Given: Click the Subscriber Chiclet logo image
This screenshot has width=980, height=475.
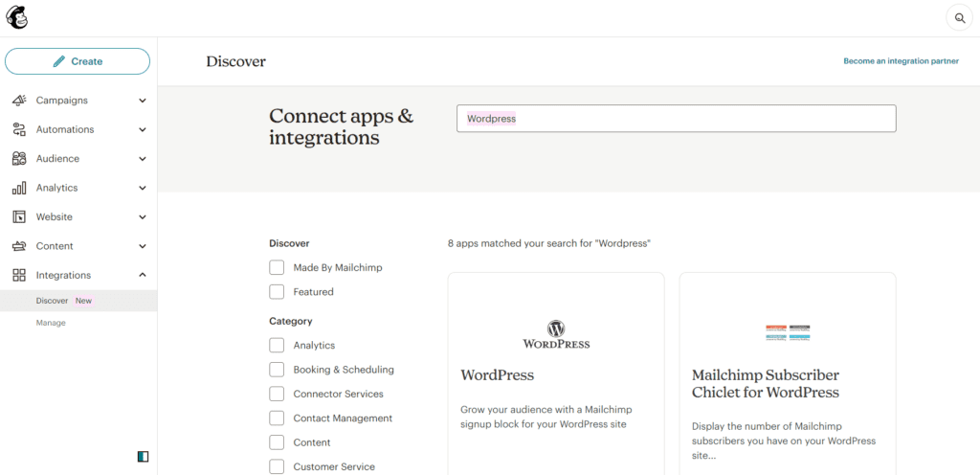Looking at the screenshot, I should [x=788, y=333].
